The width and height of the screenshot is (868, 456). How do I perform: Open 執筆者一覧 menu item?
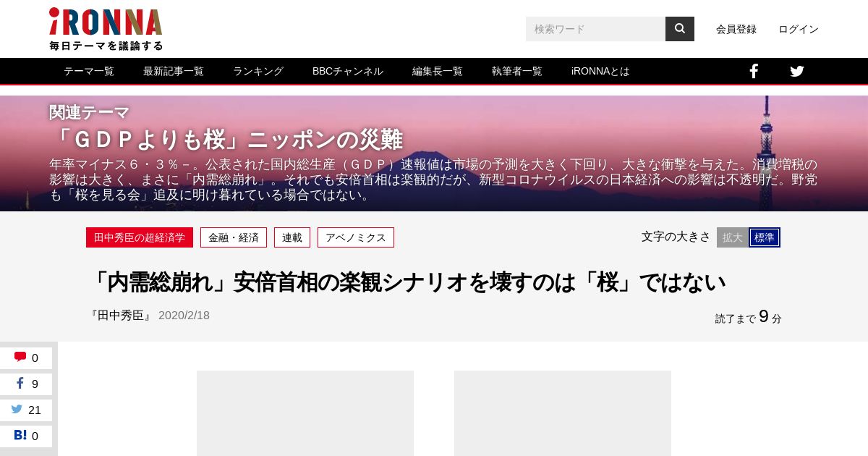tap(517, 71)
